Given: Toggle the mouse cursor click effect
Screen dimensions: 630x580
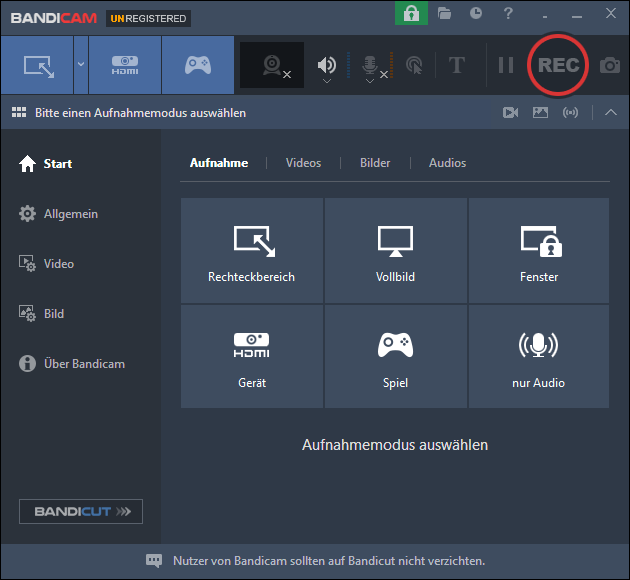Looking at the screenshot, I should [414, 65].
